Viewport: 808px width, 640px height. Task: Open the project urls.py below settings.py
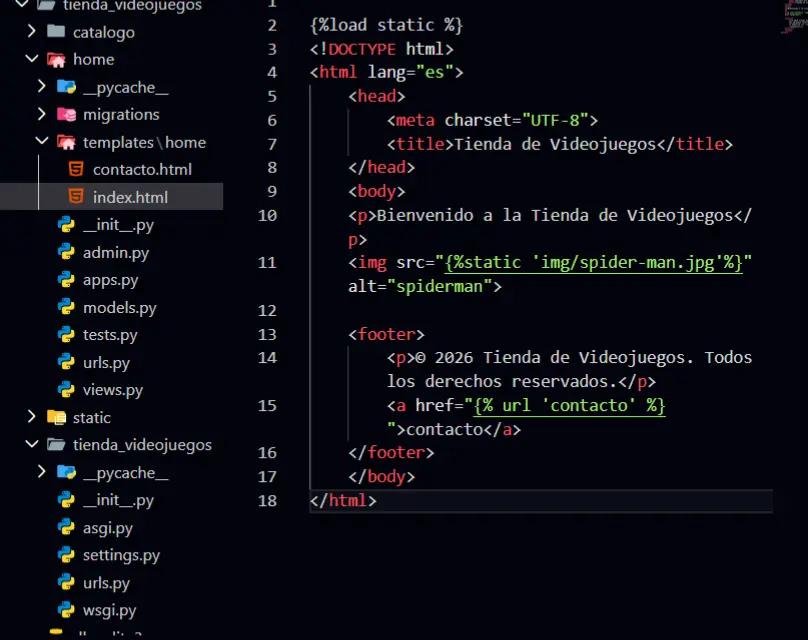(x=106, y=583)
